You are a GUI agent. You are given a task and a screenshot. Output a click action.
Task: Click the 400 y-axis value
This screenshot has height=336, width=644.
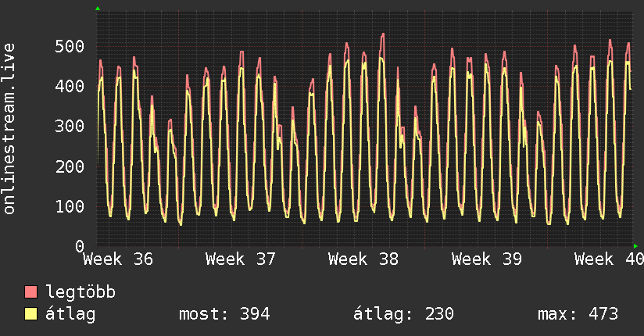click(x=70, y=86)
